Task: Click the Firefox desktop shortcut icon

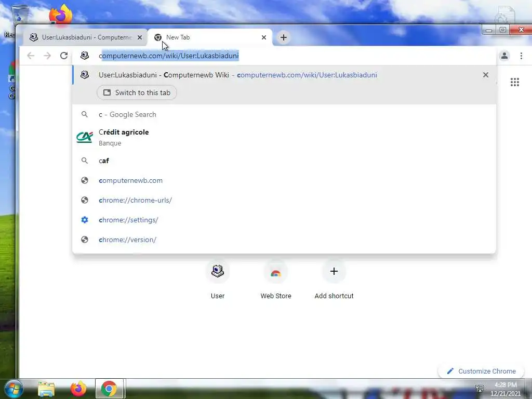Action: coord(61,14)
